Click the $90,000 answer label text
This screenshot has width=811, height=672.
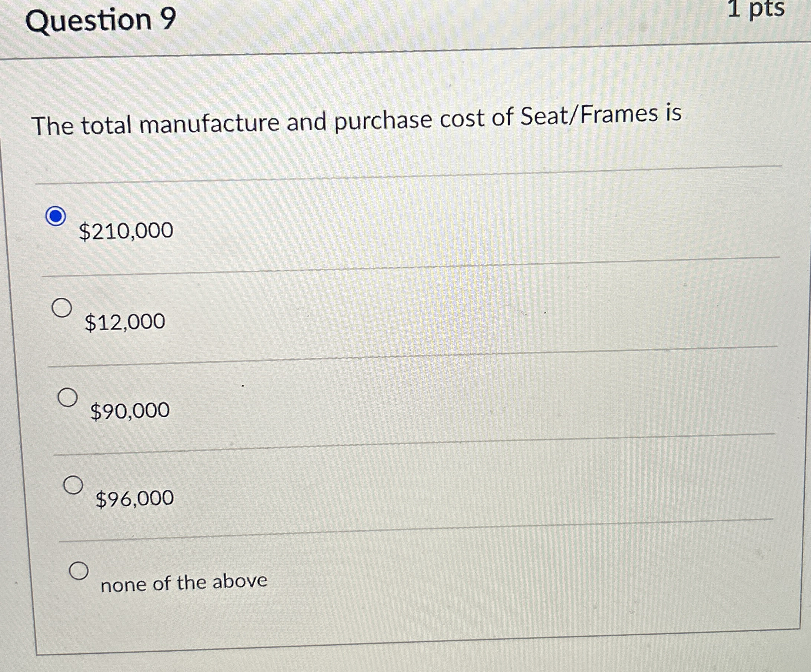[130, 411]
